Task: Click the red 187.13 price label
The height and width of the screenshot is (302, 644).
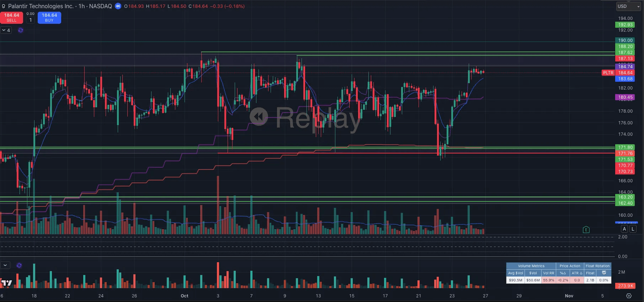Action: click(x=625, y=59)
